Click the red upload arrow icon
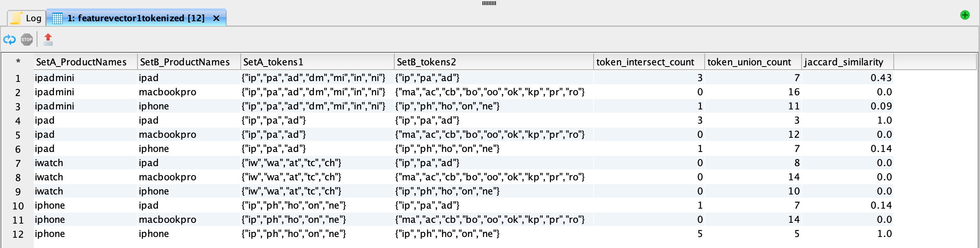 (x=48, y=39)
